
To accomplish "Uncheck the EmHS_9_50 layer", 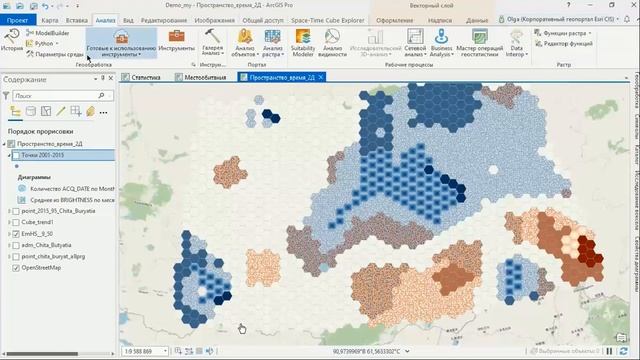I will point(16,234).
